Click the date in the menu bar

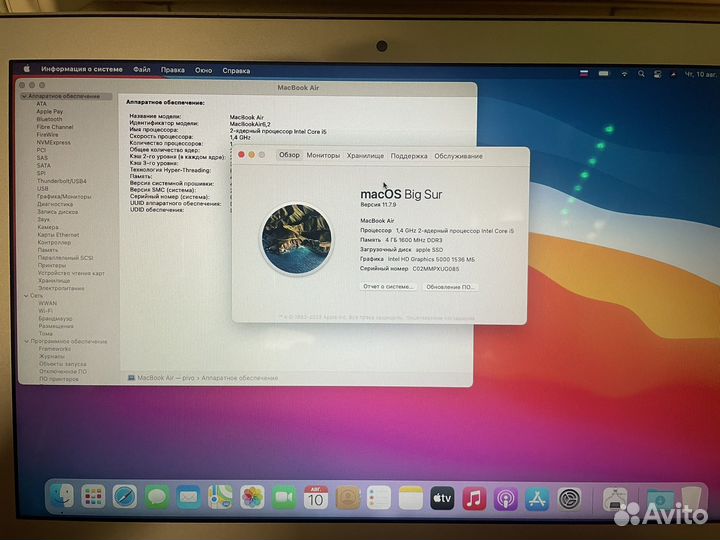[700, 74]
